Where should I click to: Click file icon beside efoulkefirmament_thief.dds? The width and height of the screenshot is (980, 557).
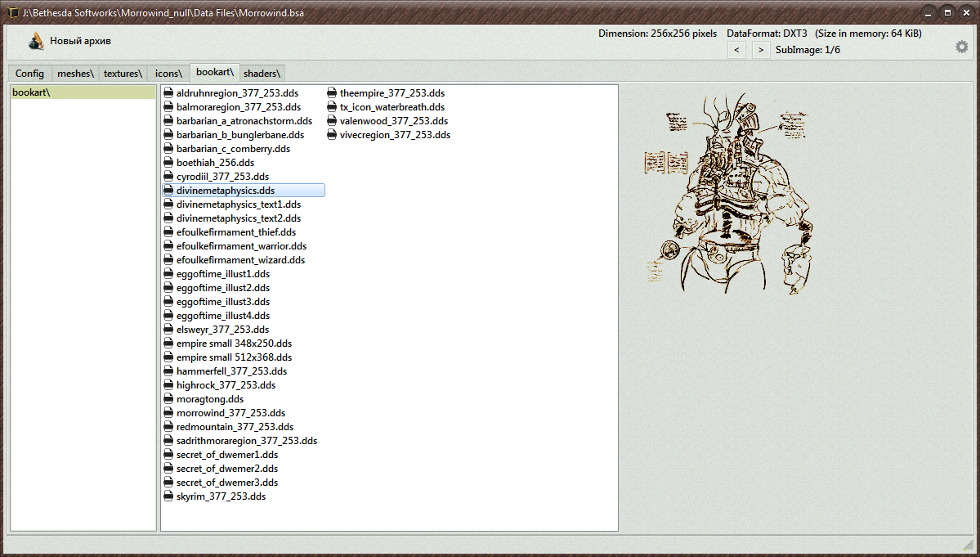[168, 232]
